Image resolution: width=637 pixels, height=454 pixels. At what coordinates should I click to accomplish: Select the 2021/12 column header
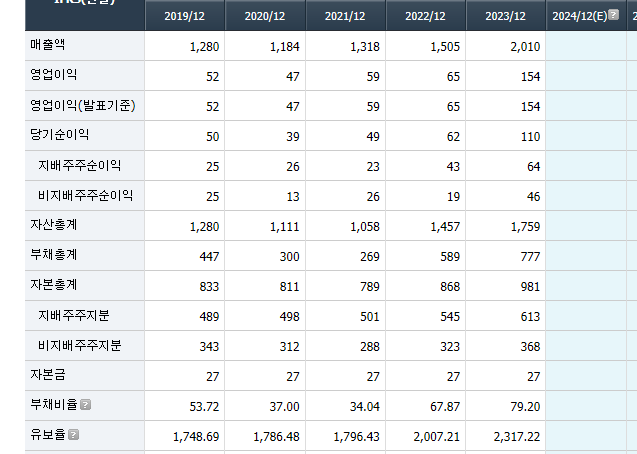point(345,16)
